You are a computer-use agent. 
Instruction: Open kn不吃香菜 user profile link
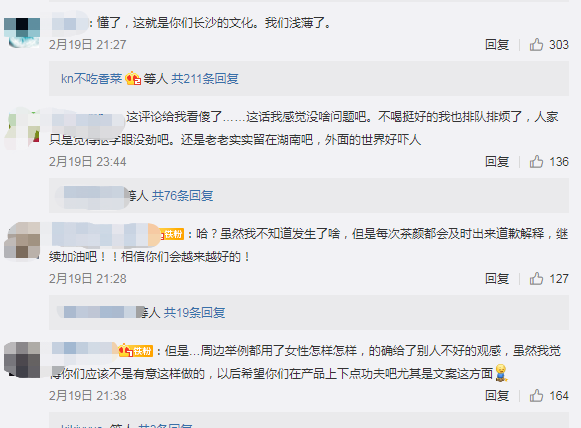(92, 79)
